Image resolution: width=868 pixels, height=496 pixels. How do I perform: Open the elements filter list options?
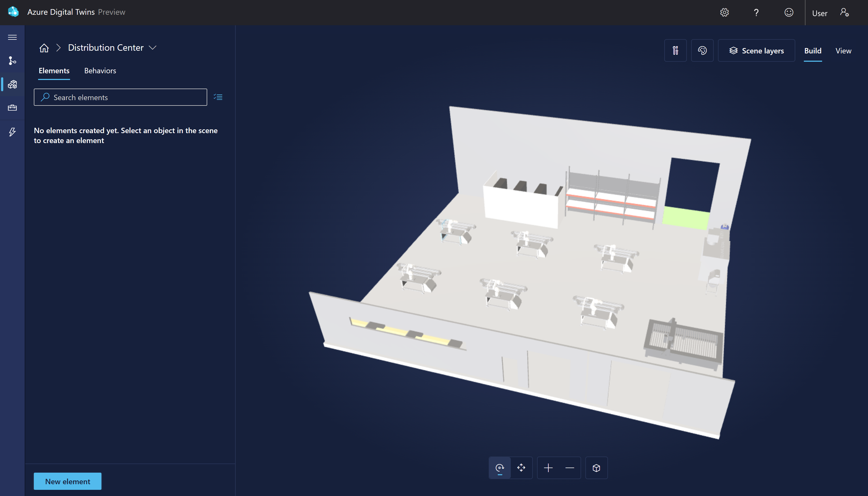[x=218, y=97]
